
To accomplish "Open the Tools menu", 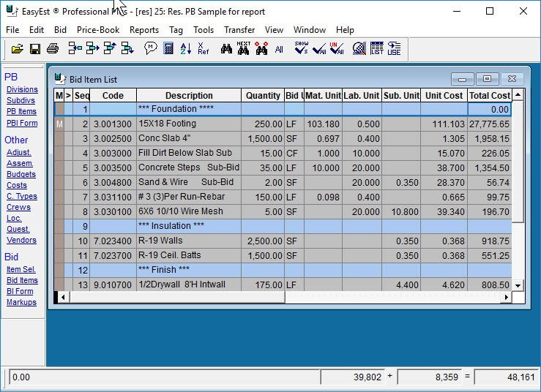I will click(204, 30).
